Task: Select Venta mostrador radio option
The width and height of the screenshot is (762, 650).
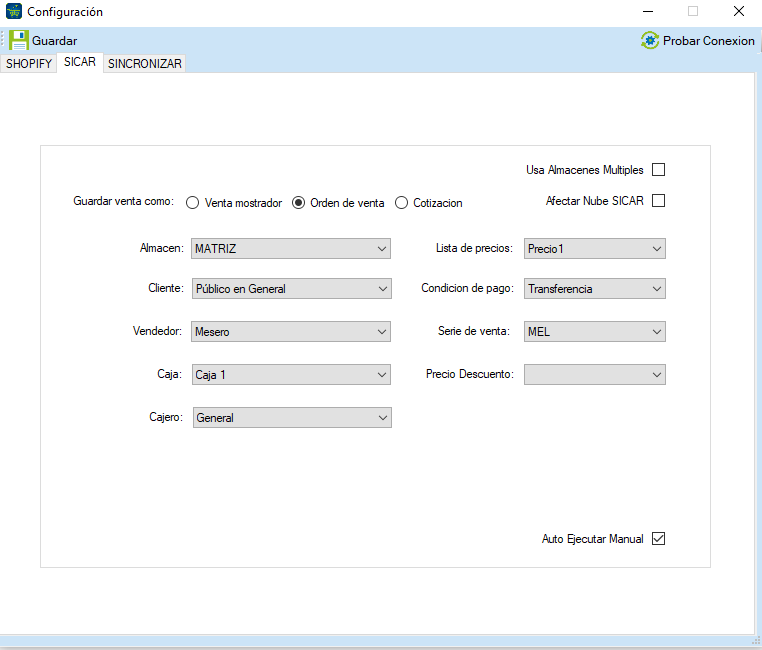Action: coord(192,203)
